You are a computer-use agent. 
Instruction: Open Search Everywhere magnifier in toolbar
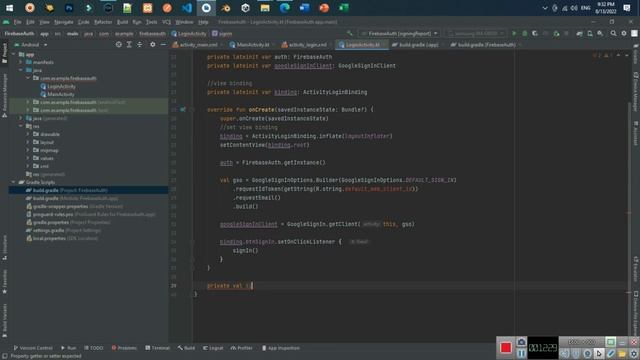point(613,33)
